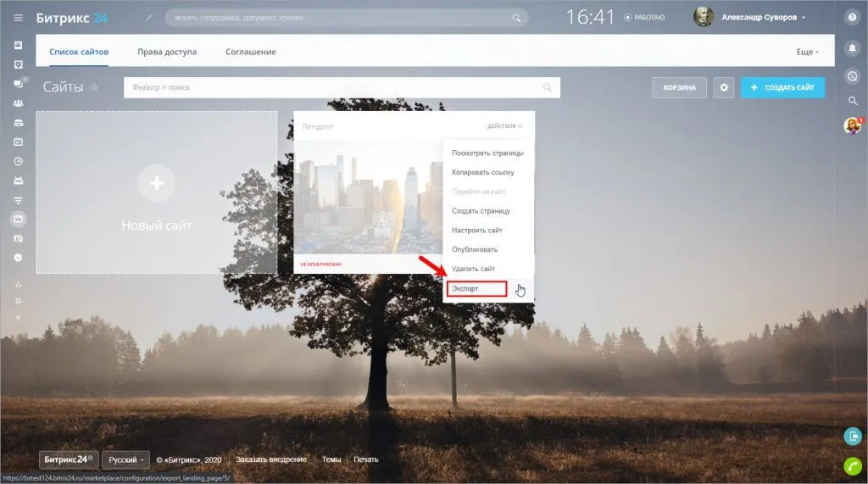868x484 pixels.
Task: Open the green phone call widget
Action: click(852, 465)
